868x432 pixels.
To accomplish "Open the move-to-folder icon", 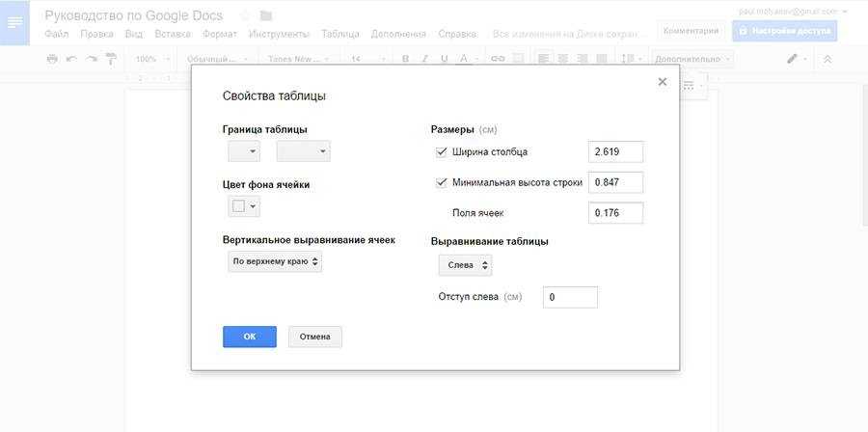I will [x=266, y=15].
